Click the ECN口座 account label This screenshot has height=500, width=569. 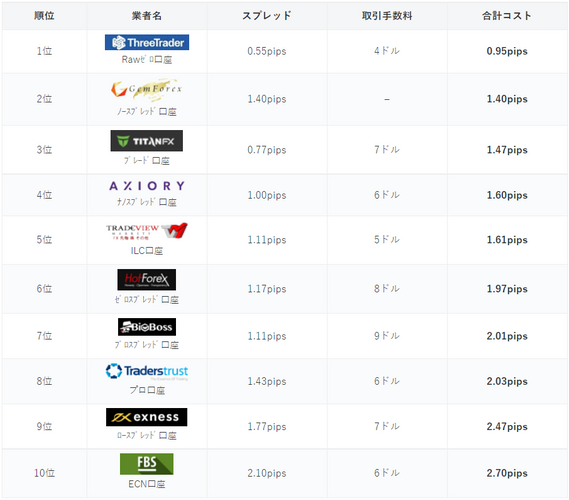tap(147, 484)
